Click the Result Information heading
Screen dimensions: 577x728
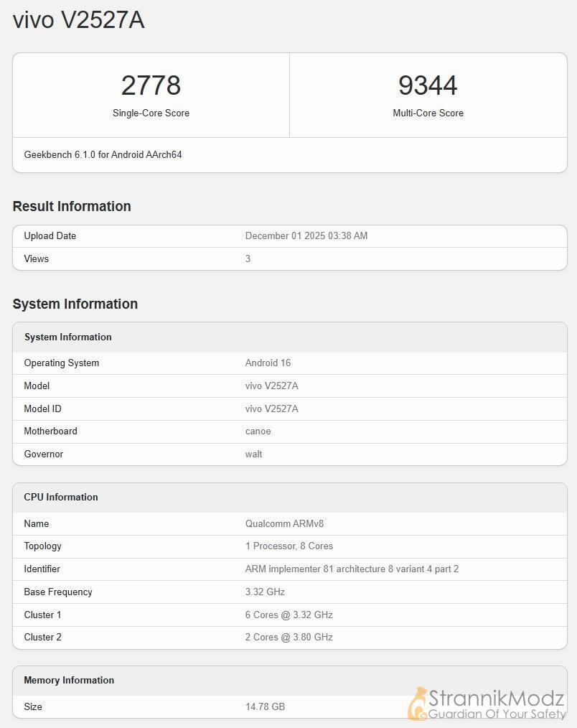72,206
